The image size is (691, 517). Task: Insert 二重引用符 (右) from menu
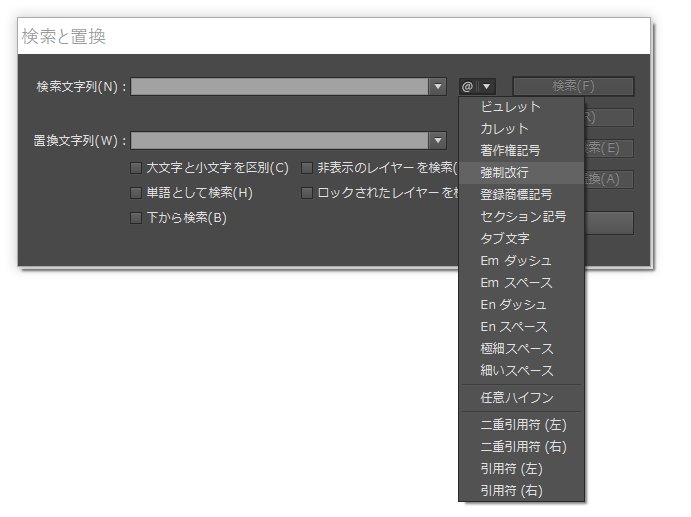[x=522, y=447]
